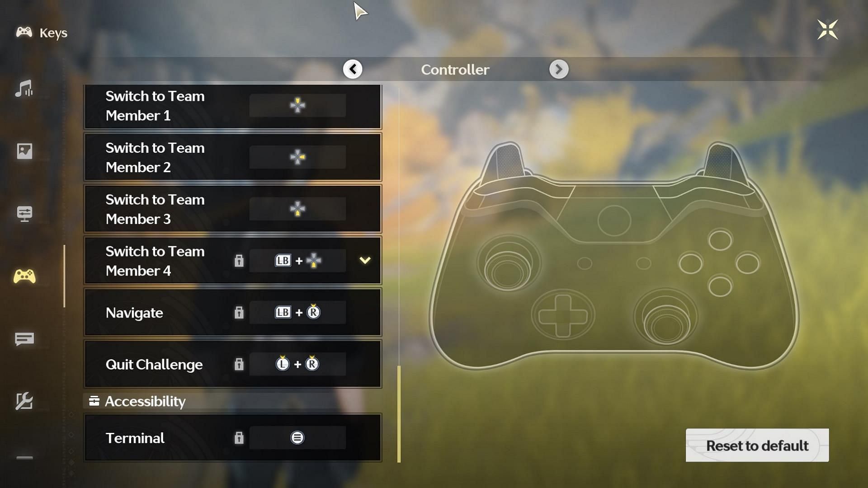The width and height of the screenshot is (868, 488).
Task: Click the controller/gamepad settings icon
Action: [x=24, y=275]
